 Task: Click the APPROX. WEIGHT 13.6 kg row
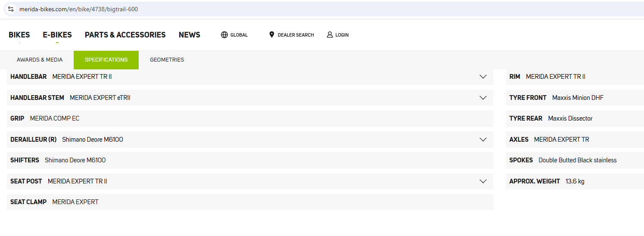click(x=575, y=181)
